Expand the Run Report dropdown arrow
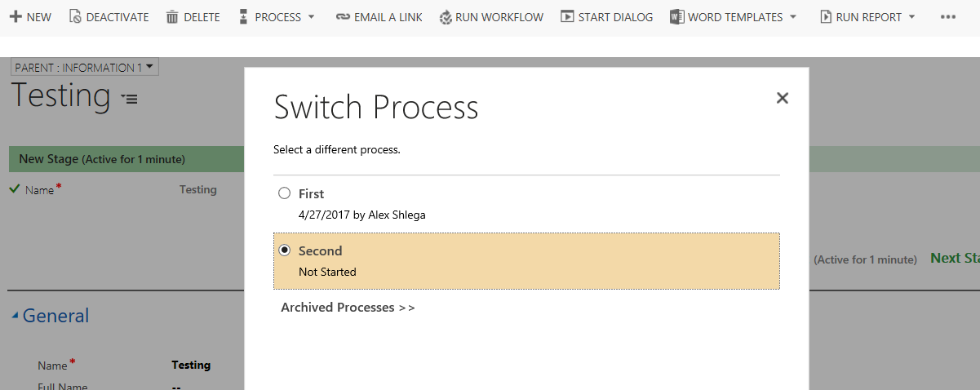The image size is (980, 390). tap(911, 16)
